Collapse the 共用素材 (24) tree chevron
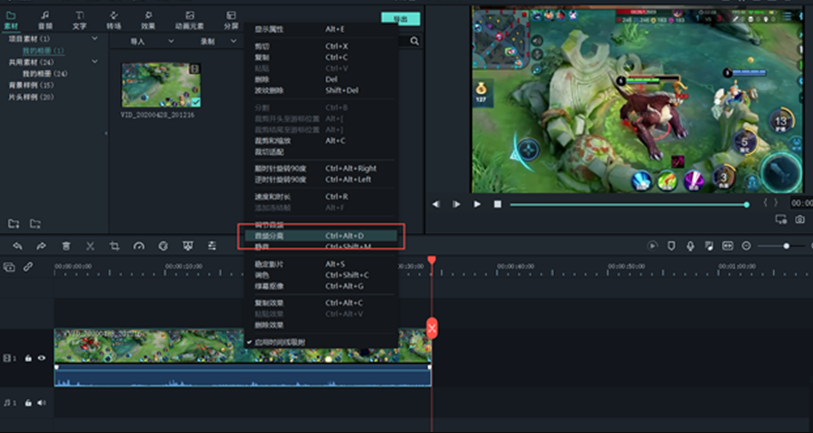 click(x=95, y=61)
